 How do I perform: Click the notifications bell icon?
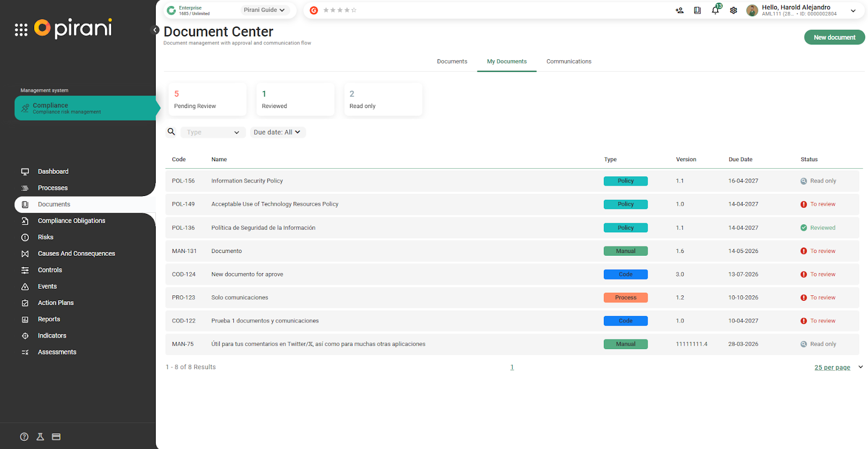point(715,10)
